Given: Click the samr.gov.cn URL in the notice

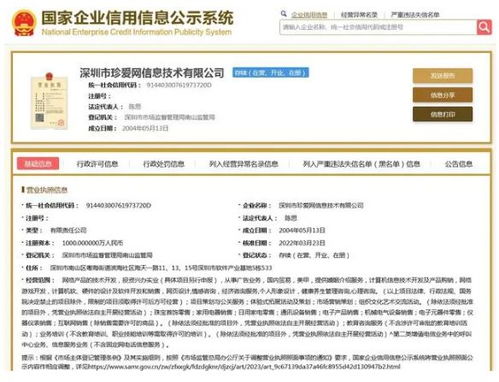Looking at the screenshot, I should pyautogui.click(x=244, y=366).
